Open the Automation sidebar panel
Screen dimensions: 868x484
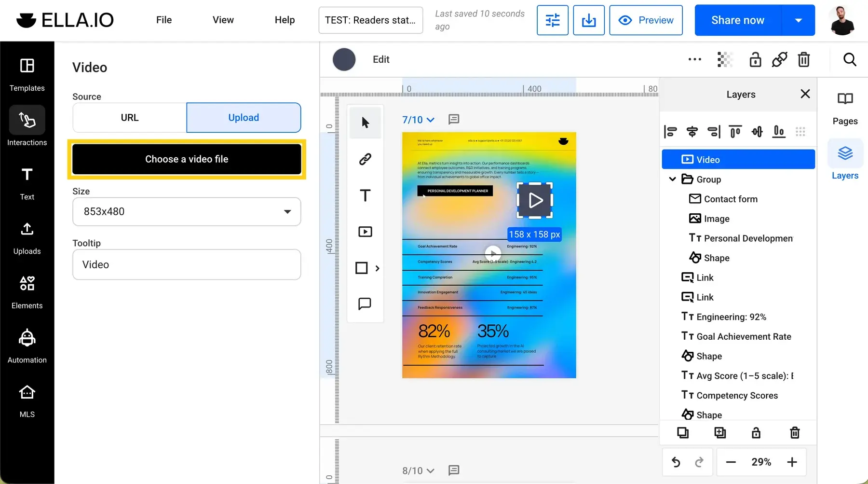tap(27, 346)
